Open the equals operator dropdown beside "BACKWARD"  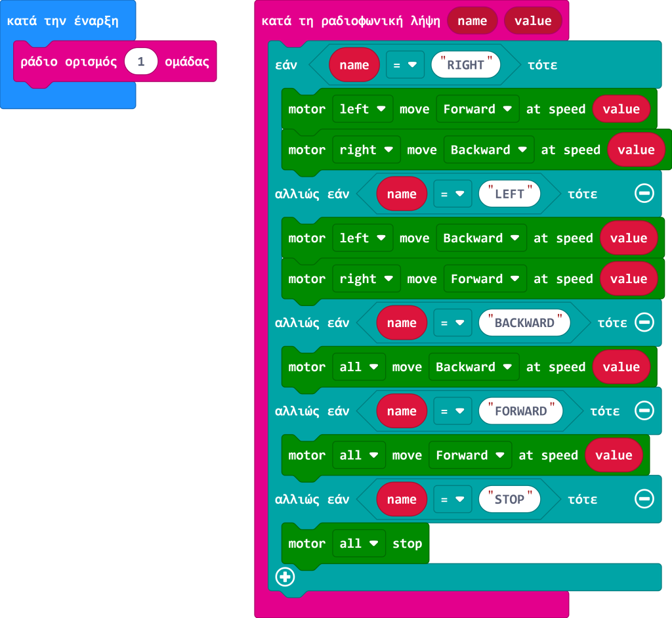[x=453, y=322]
